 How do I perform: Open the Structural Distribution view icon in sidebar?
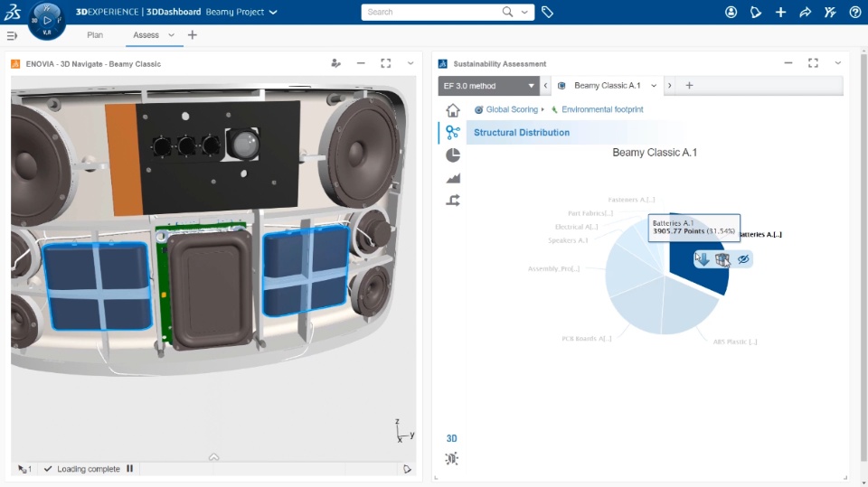click(x=453, y=133)
